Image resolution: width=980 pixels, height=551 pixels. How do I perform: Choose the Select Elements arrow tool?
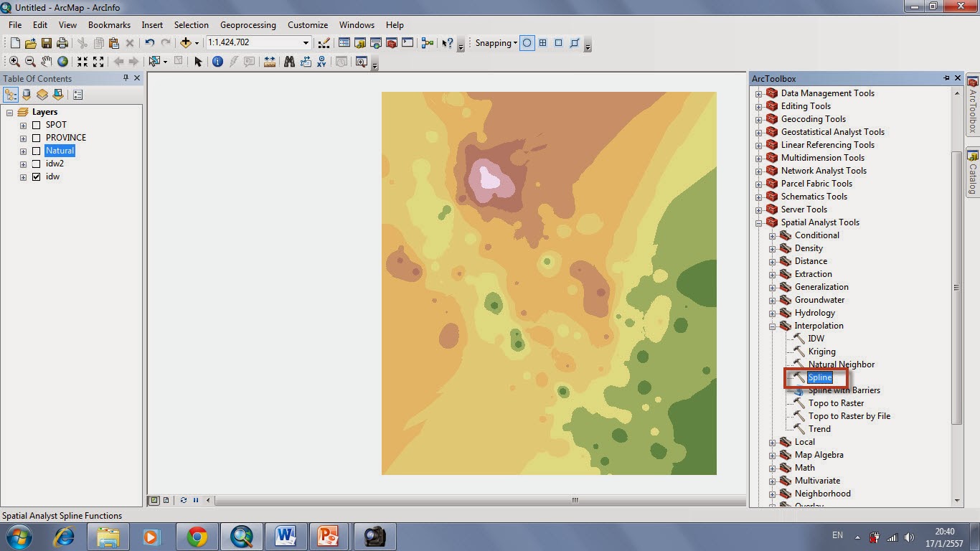coord(199,62)
